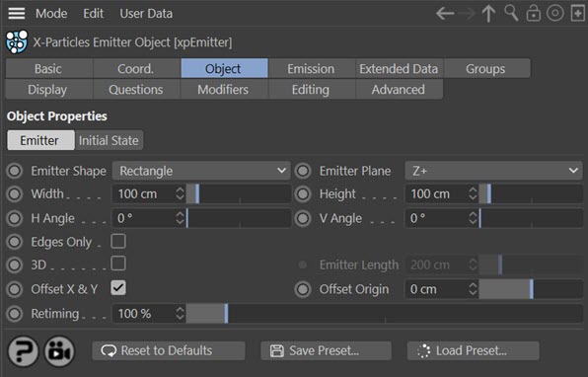588x377 pixels.
Task: Switch to the Coord. tab
Action: point(136,69)
